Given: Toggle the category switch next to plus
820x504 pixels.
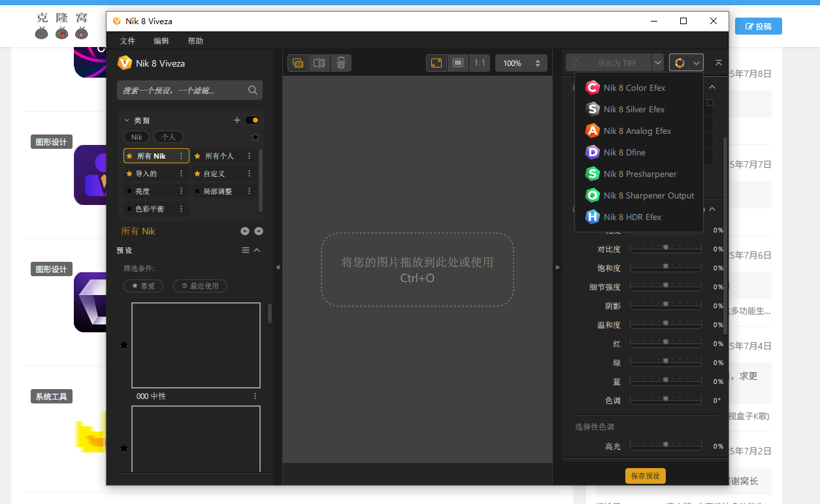Looking at the screenshot, I should point(252,120).
